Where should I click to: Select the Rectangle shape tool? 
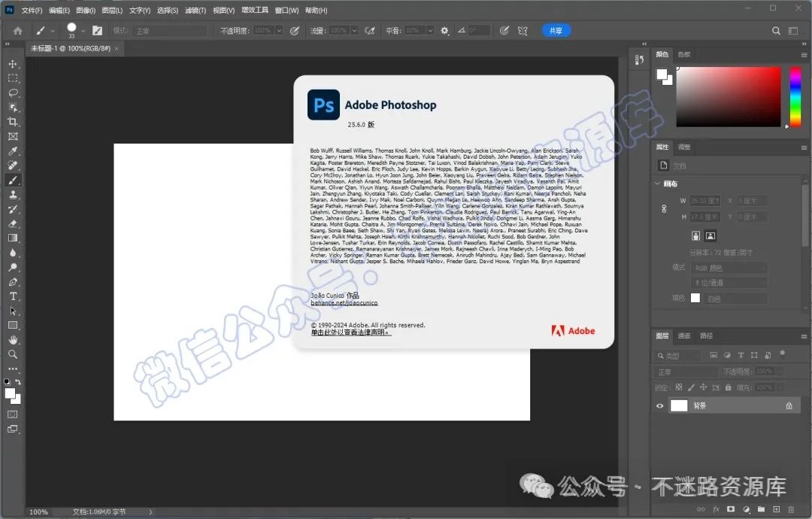13,325
